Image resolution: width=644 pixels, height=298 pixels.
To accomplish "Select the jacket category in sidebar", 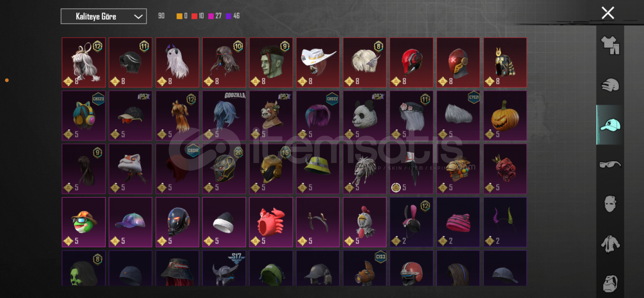I will [610, 244].
